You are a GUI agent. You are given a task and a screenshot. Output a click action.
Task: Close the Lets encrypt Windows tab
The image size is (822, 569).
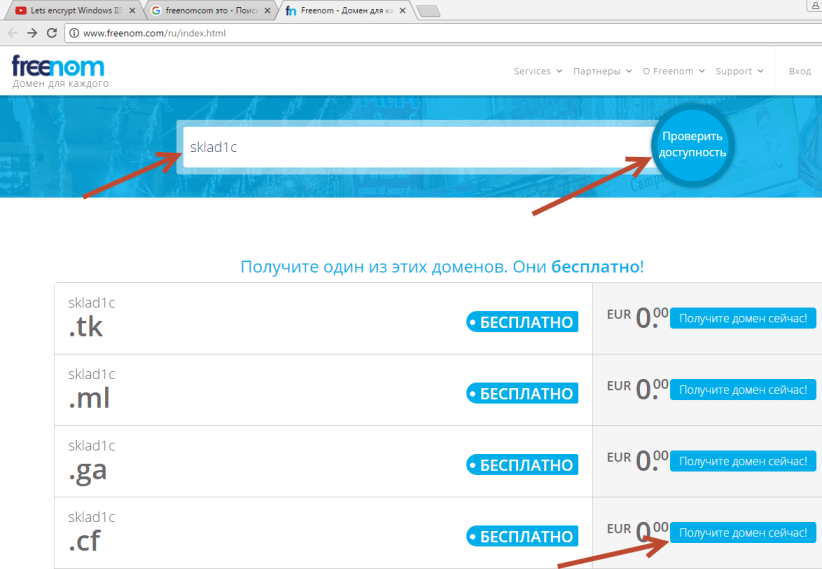coord(132,11)
